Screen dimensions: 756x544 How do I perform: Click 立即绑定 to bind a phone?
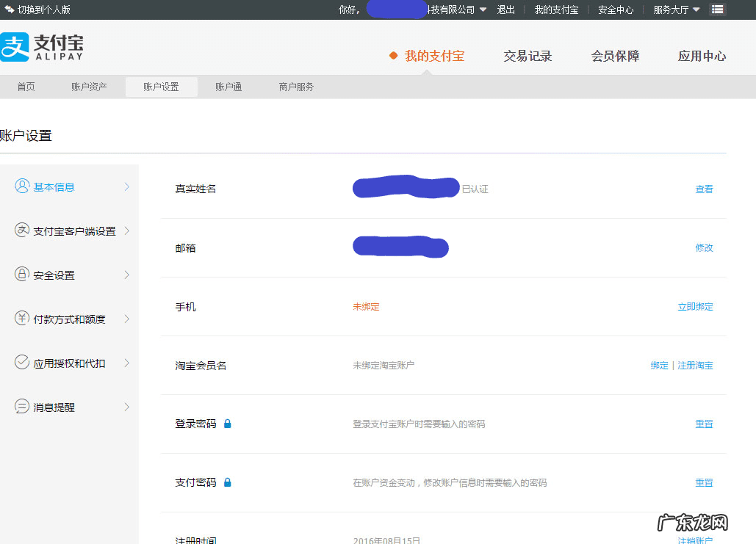(695, 306)
